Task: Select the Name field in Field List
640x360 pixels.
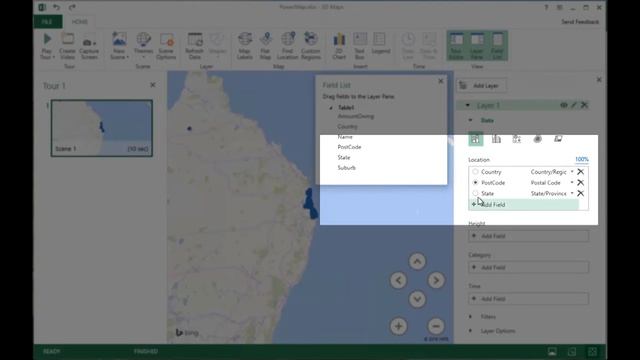Action: coord(345,137)
